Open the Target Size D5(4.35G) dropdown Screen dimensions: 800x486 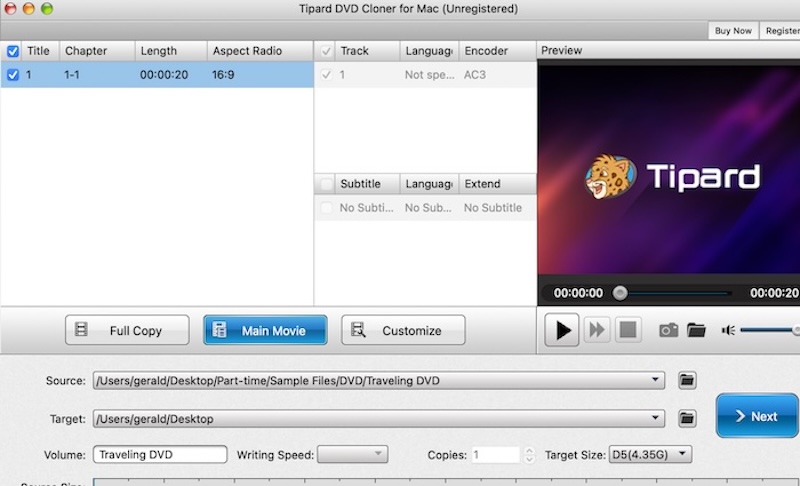point(649,454)
